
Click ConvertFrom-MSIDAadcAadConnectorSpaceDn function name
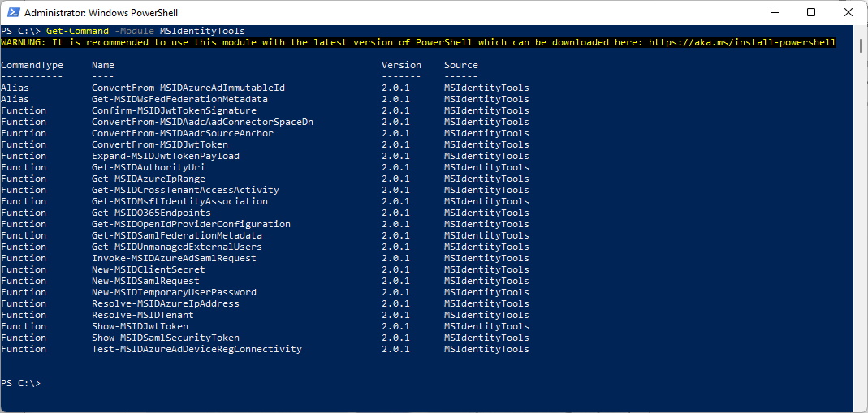coord(203,122)
